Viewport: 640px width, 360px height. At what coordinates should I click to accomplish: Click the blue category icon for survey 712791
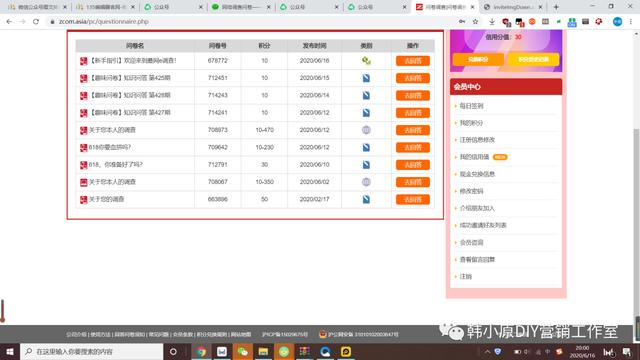pyautogui.click(x=366, y=164)
